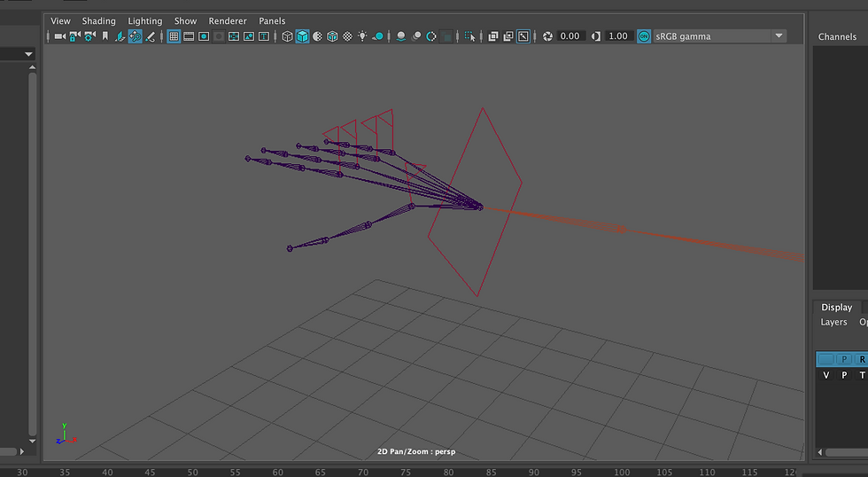
Task: Click the highlighted layer row's R button
Action: 861,359
